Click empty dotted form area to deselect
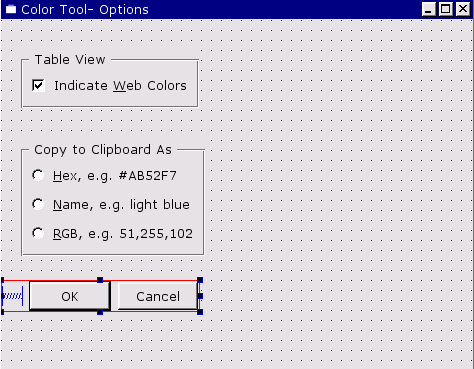 point(333,167)
